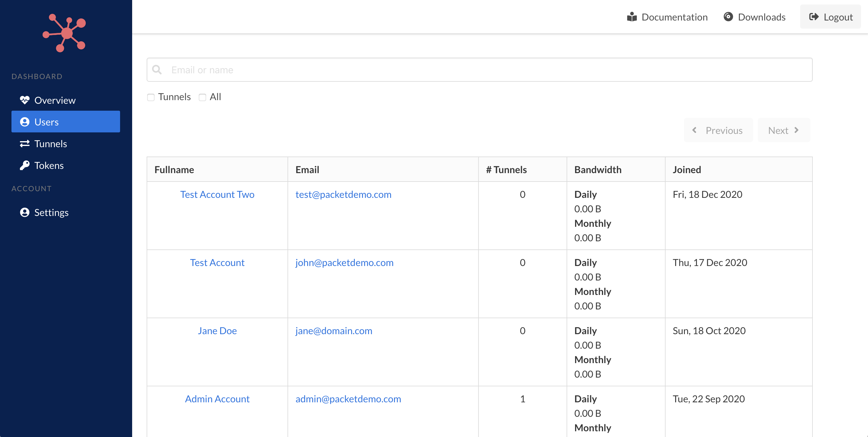Open the Test Account user profile
Screen dimensions: 868x437
tap(217, 262)
